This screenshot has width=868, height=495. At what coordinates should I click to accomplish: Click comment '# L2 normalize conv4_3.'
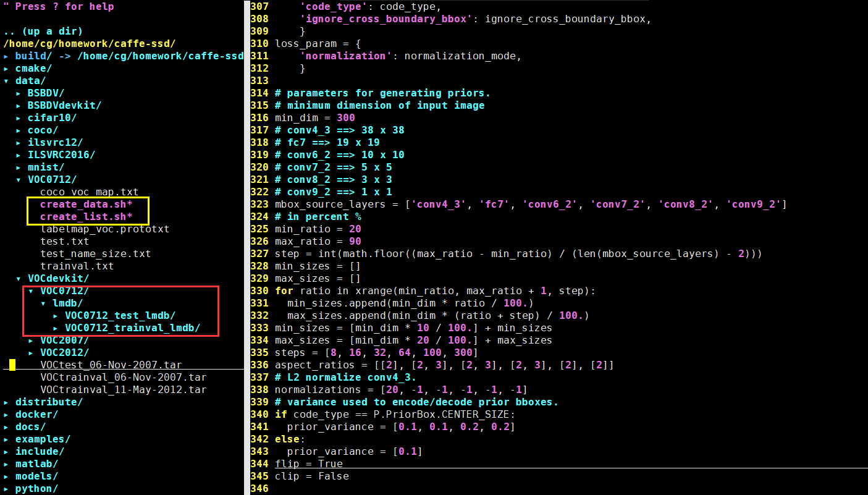point(346,378)
